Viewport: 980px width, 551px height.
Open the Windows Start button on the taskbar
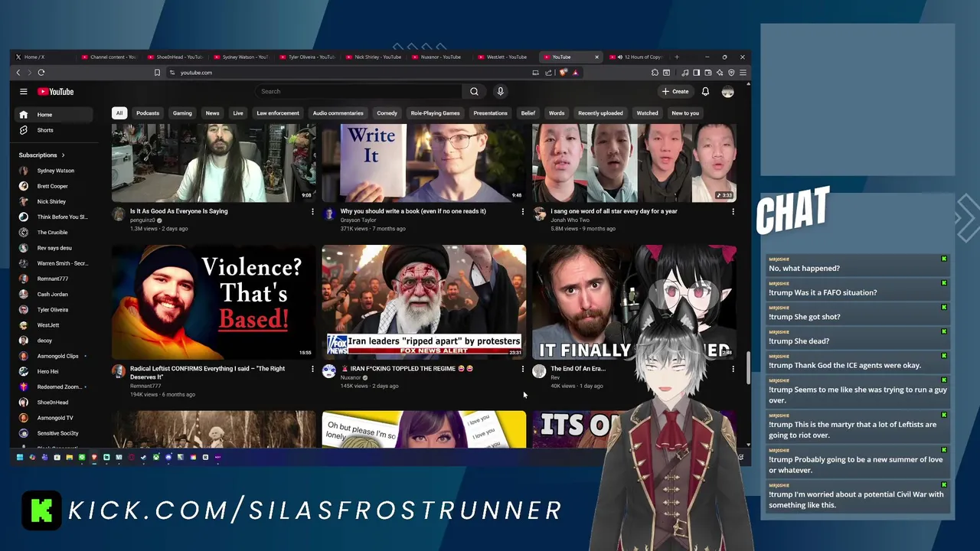tap(20, 458)
